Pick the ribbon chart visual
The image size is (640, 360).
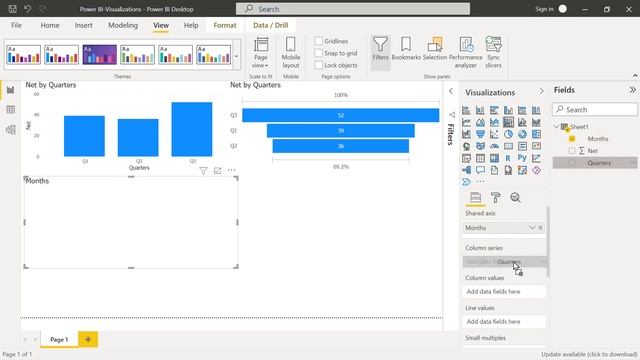pos(536,122)
